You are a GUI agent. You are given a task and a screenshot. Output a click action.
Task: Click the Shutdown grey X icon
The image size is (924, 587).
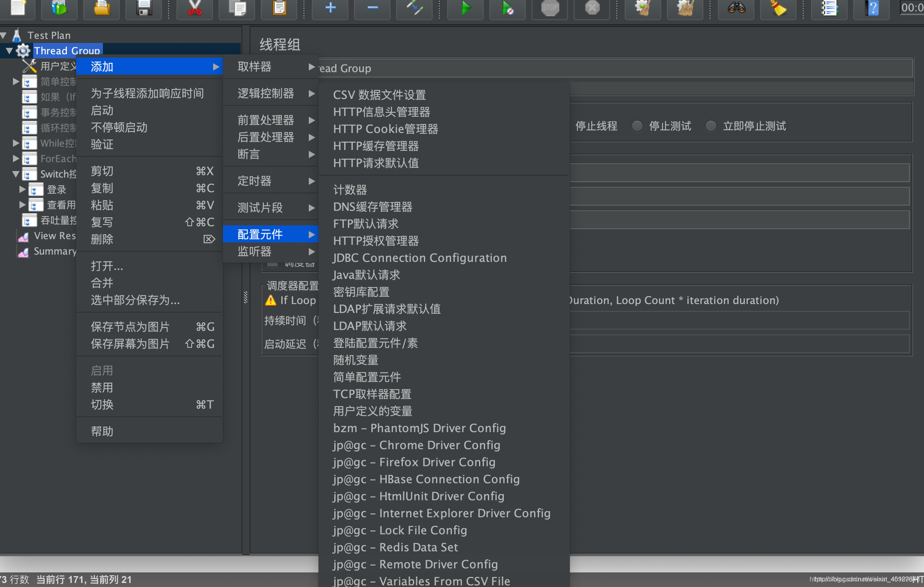click(592, 7)
